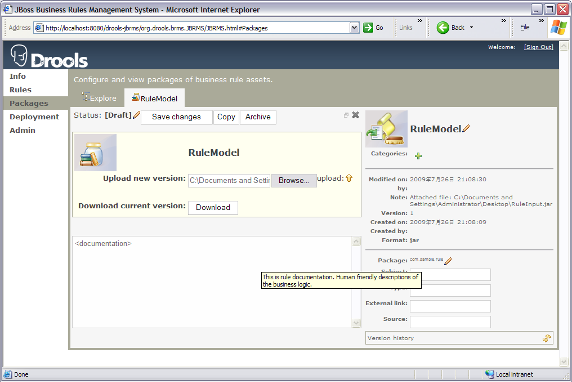Close the RuleModel asset editor X

coord(355,115)
